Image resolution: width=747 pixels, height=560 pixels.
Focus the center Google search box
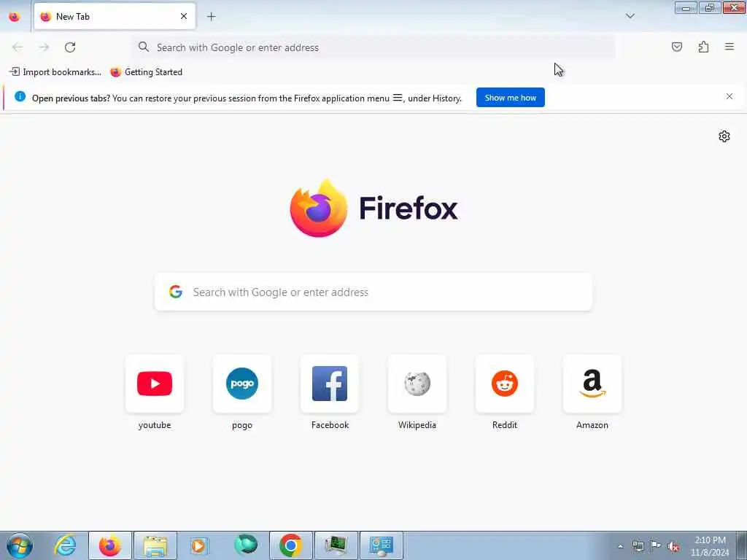tap(373, 292)
